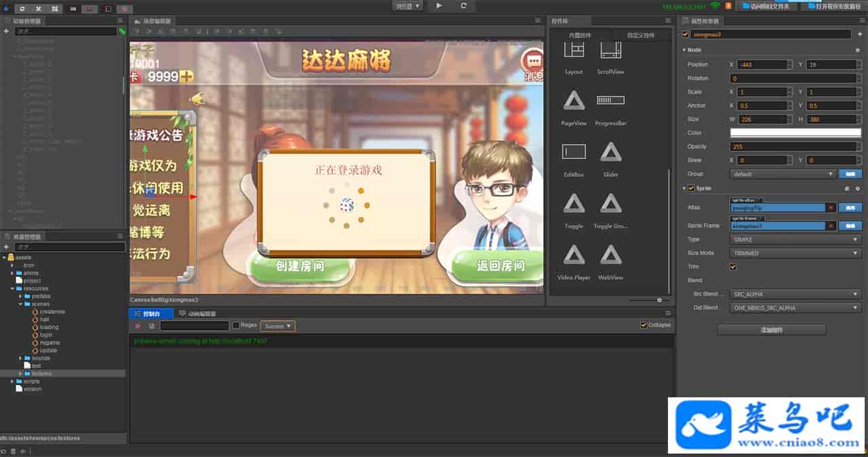Switch to the custom widgets tab
The width and height of the screenshot is (868, 457).
tap(640, 35)
